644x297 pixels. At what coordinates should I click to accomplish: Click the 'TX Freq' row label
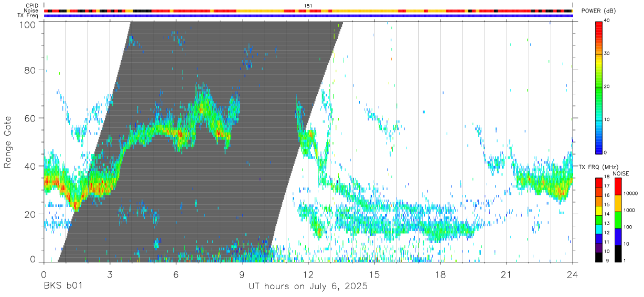click(28, 15)
